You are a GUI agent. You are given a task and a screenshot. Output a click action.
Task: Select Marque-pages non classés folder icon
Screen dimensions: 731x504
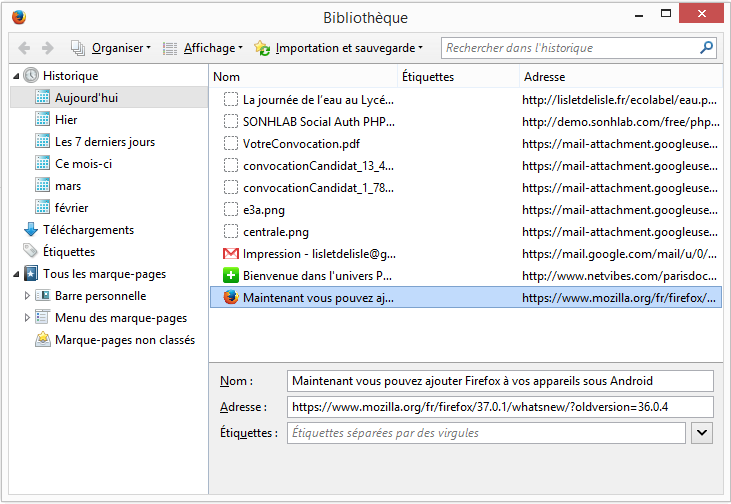(x=43, y=340)
